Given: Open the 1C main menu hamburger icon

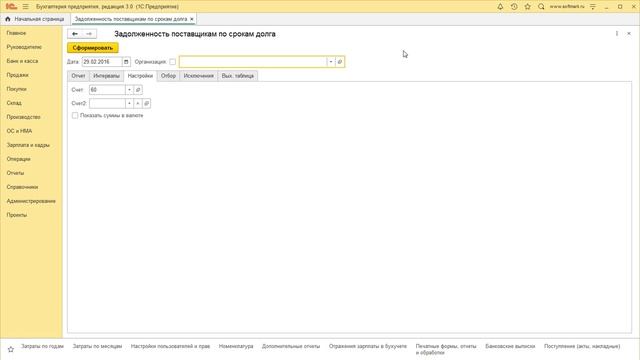Looking at the screenshot, I should (x=25, y=7).
